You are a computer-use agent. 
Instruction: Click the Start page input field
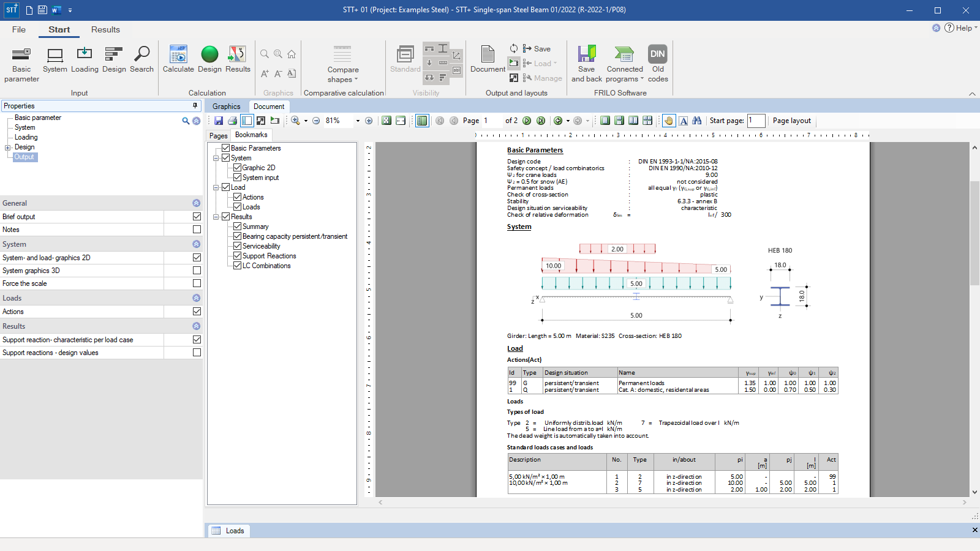tap(756, 121)
